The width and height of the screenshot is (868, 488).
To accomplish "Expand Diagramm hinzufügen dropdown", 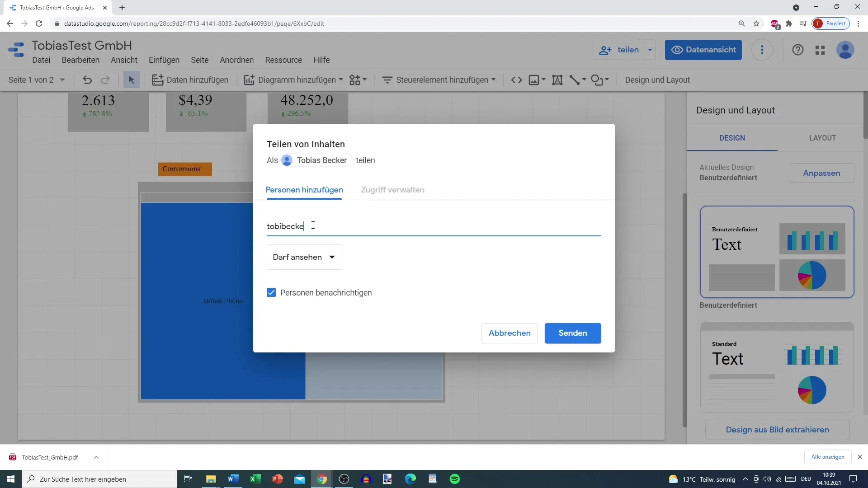I will click(341, 80).
